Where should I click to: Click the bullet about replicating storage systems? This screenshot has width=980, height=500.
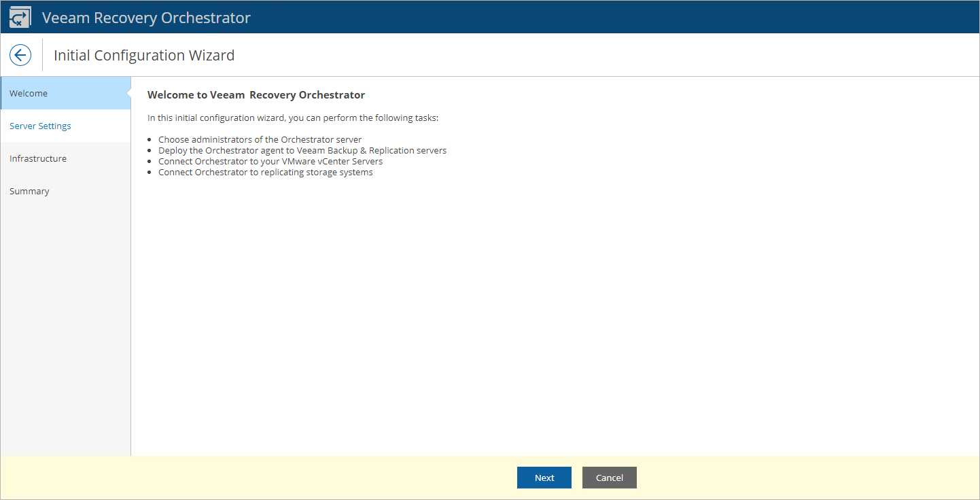pos(266,172)
